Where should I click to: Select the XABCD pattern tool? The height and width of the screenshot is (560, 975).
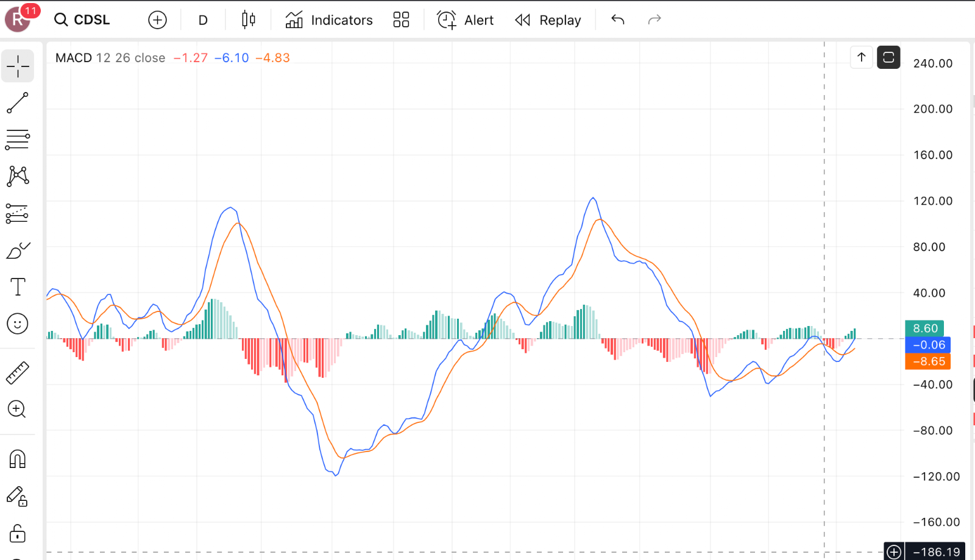coord(18,176)
